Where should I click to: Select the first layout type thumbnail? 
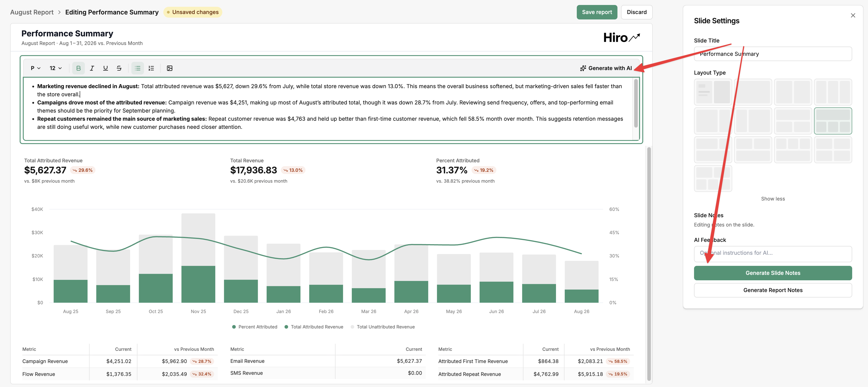713,92
